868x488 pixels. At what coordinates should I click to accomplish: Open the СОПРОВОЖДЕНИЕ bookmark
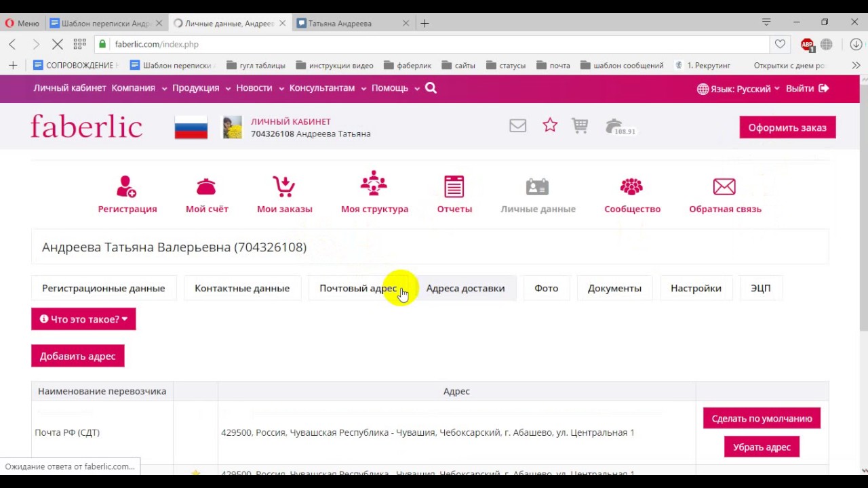click(x=75, y=65)
